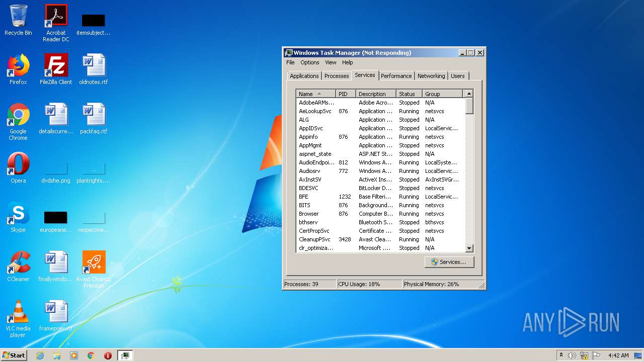Image resolution: width=644 pixels, height=362 pixels.
Task: Launch Skype from the desktop
Action: click(18, 217)
